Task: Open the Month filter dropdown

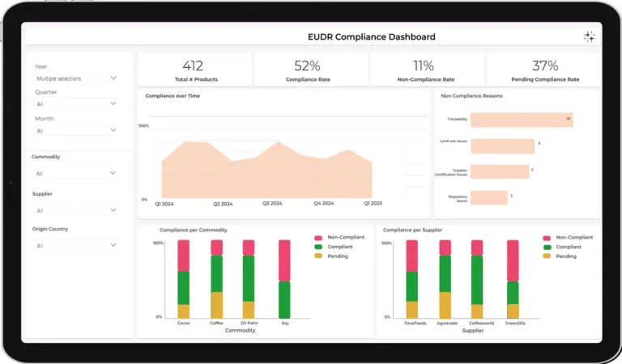Action: (x=76, y=130)
